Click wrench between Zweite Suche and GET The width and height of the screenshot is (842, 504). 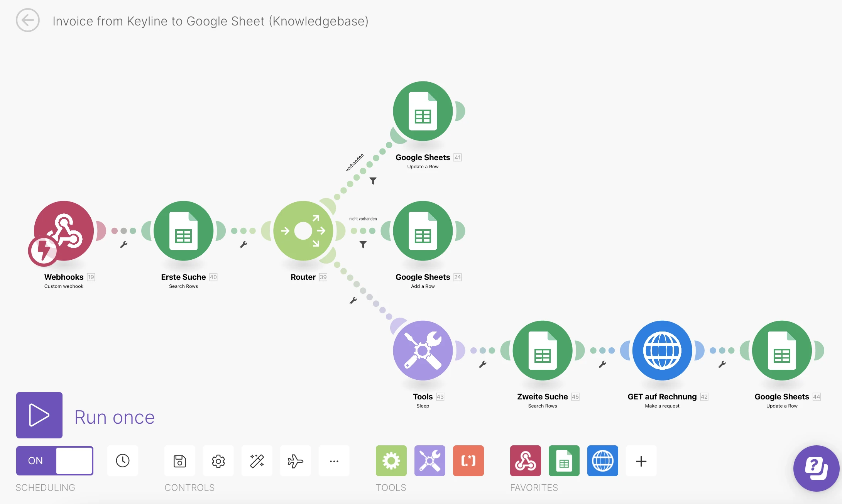pos(602,364)
